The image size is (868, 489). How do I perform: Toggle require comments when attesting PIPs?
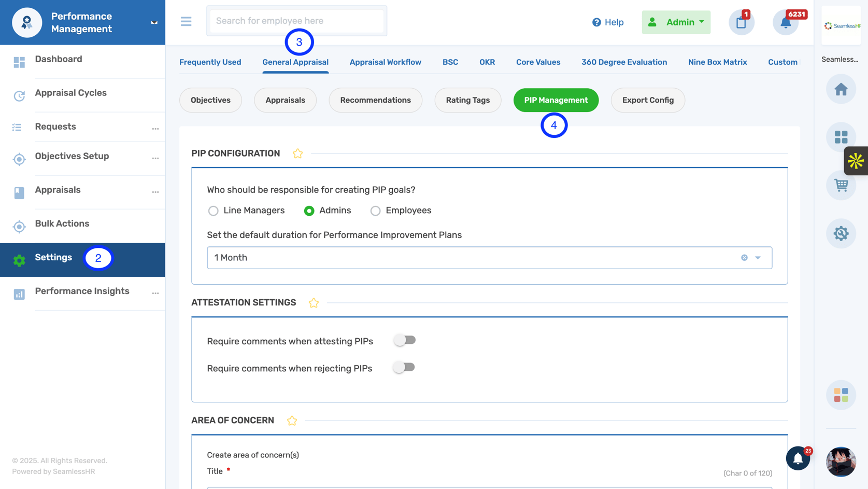tap(404, 340)
